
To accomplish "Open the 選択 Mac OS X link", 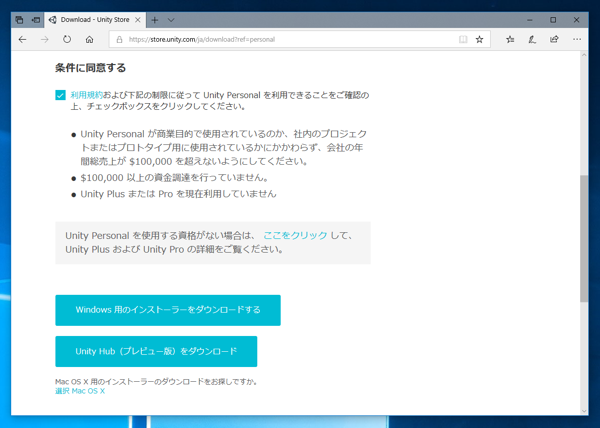I will pos(80,391).
